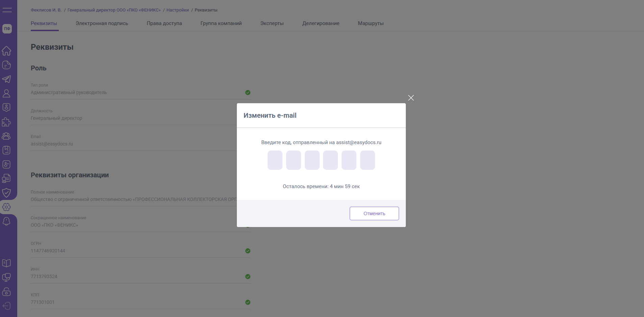The image size is (644, 317).
Task: Click the last code digit field
Action: pos(367,160)
